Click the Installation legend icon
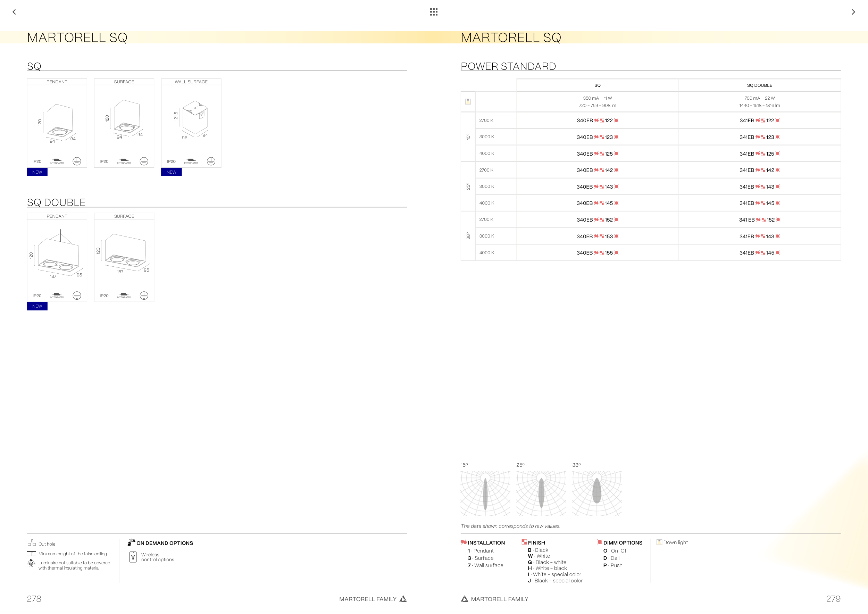Viewport: 868px width, 614px height. click(464, 542)
